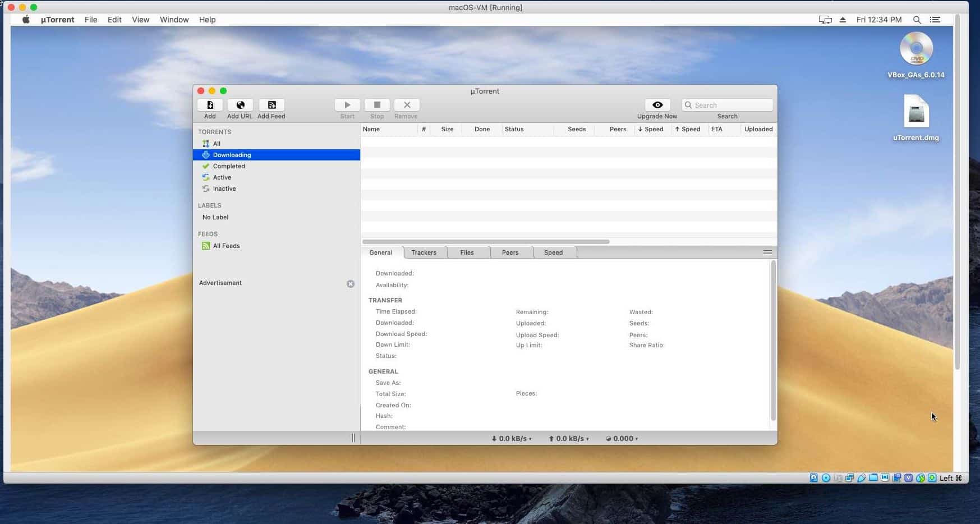Sort torrents by Done column
The width and height of the screenshot is (980, 524).
point(482,129)
